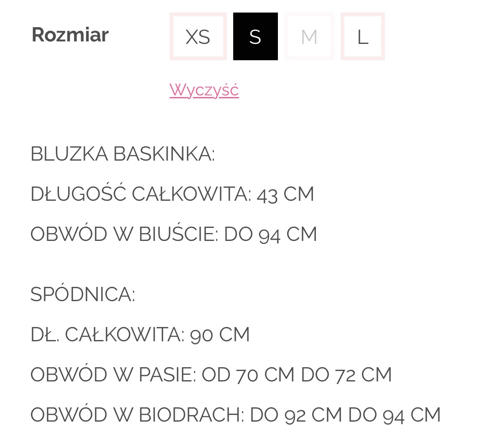Image resolution: width=504 pixels, height=440 pixels.
Task: Click the OBWÓD W BIUŚCIE label
Action: pyautogui.click(x=124, y=234)
